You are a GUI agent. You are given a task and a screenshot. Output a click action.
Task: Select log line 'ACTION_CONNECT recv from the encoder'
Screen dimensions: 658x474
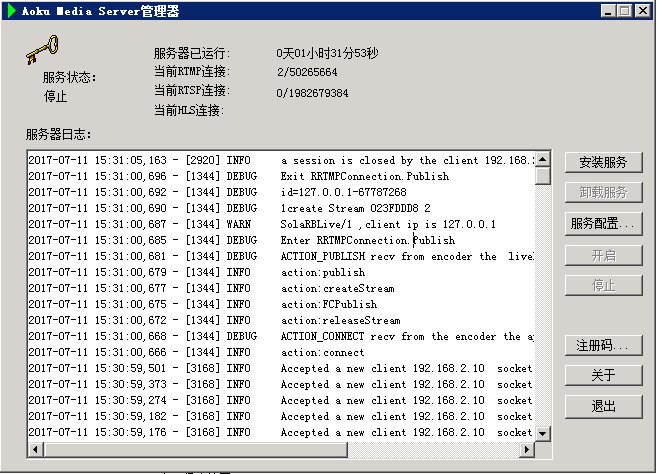(281, 336)
